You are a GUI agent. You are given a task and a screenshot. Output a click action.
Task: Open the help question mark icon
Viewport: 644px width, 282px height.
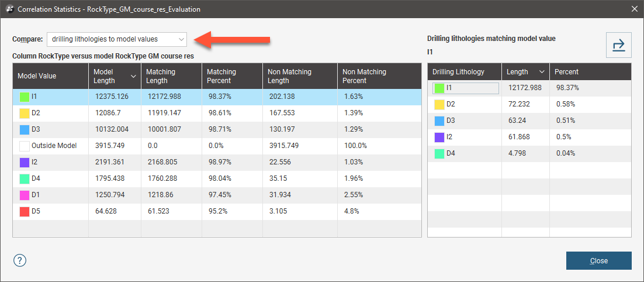point(20,260)
